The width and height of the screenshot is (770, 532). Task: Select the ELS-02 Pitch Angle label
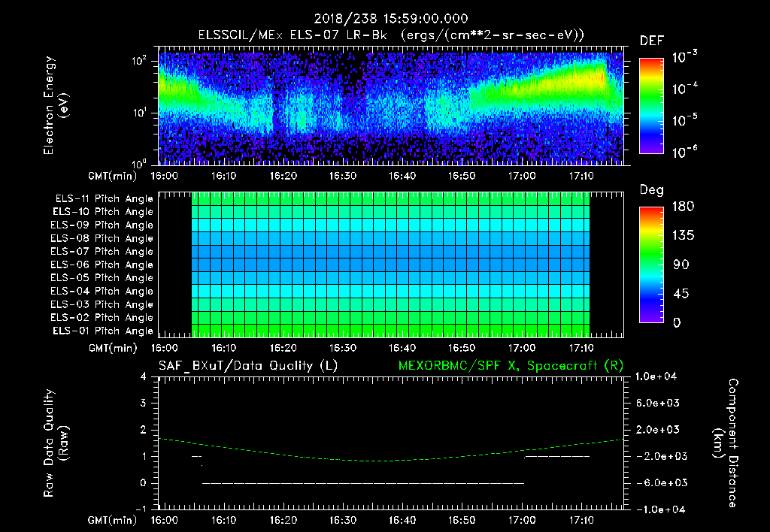tap(102, 318)
